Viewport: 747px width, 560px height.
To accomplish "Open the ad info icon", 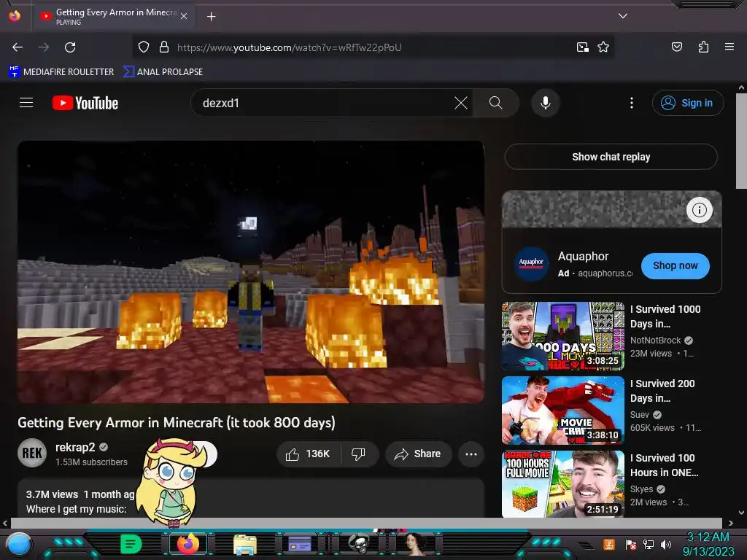I will (x=699, y=210).
